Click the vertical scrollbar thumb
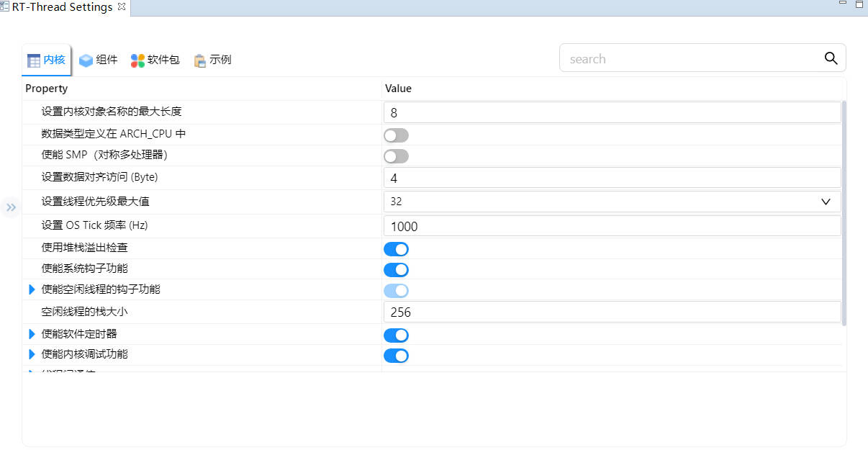 tap(844, 213)
